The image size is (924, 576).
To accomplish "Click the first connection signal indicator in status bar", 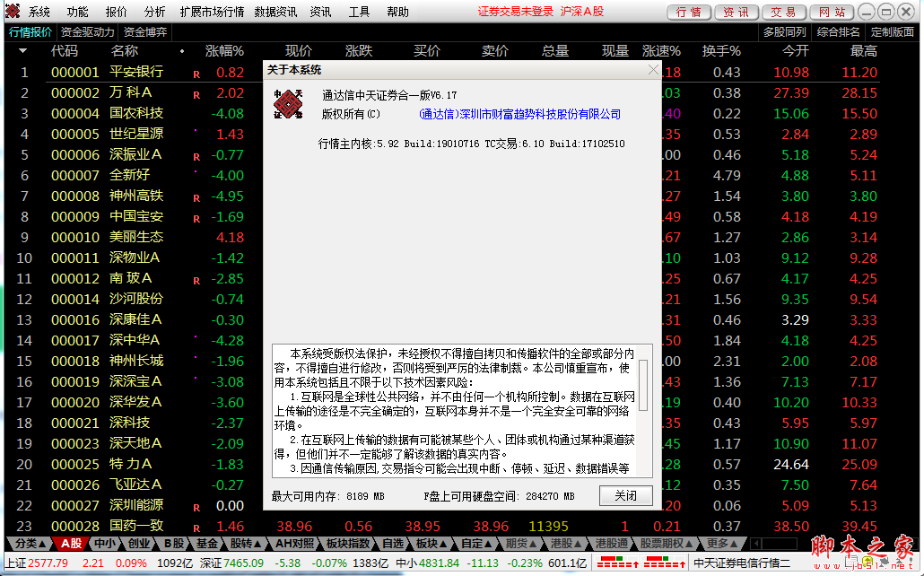I will click(618, 562).
